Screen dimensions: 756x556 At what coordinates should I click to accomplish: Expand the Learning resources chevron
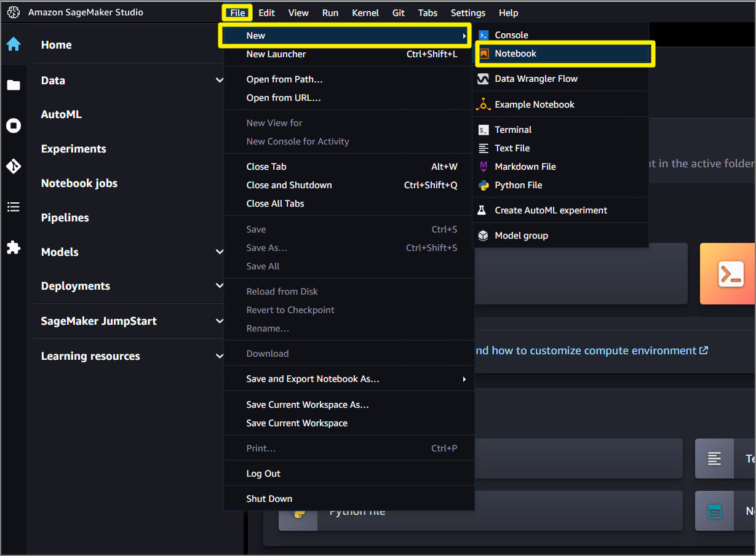tap(220, 355)
